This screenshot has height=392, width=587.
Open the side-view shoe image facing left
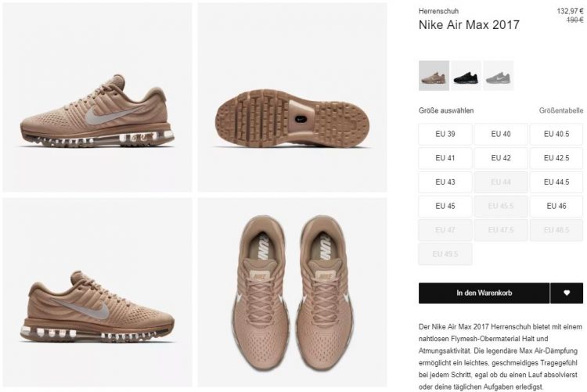click(97, 97)
